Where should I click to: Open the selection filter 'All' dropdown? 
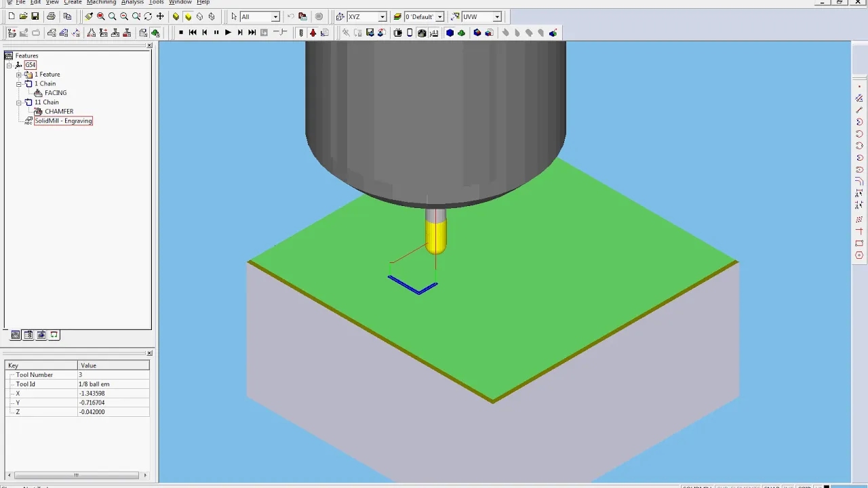(x=275, y=16)
